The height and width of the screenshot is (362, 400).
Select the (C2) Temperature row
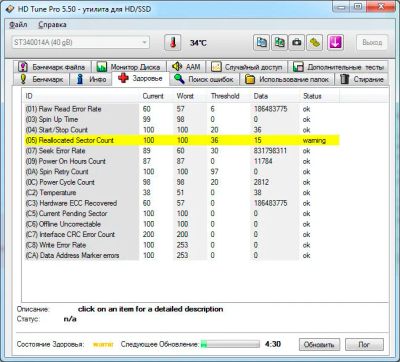[181, 193]
